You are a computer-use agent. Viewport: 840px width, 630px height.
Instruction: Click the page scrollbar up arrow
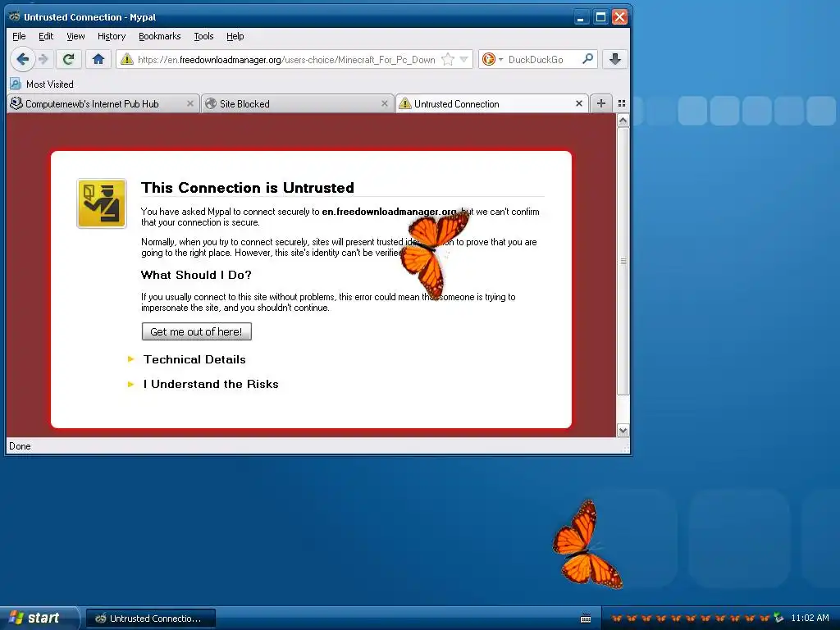pos(623,121)
